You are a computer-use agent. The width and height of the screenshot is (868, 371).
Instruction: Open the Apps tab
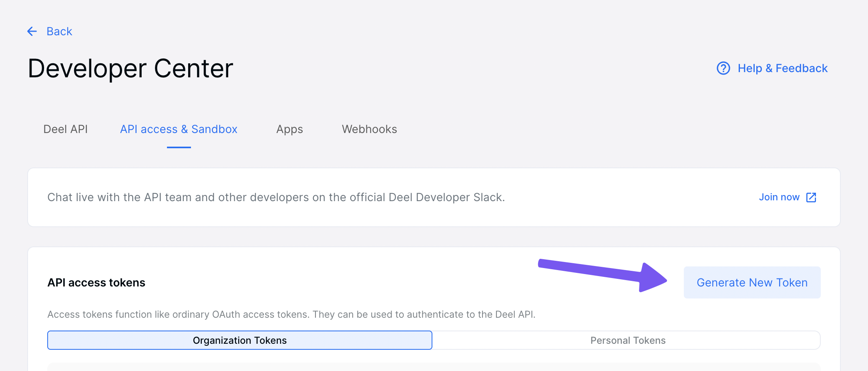(289, 129)
